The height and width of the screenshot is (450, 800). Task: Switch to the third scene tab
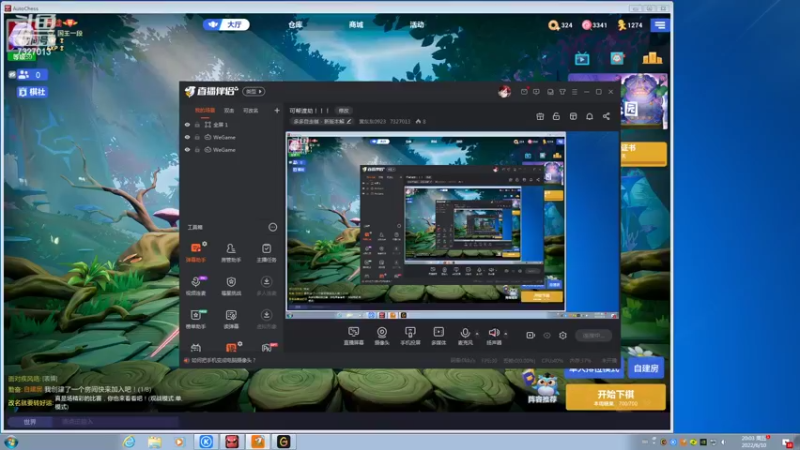(251, 110)
